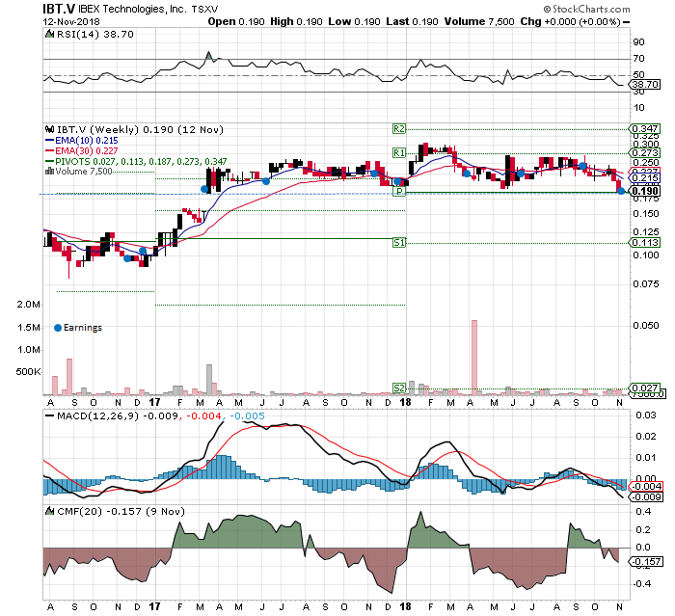Click the 12-Nov-2018 date

click(71, 21)
